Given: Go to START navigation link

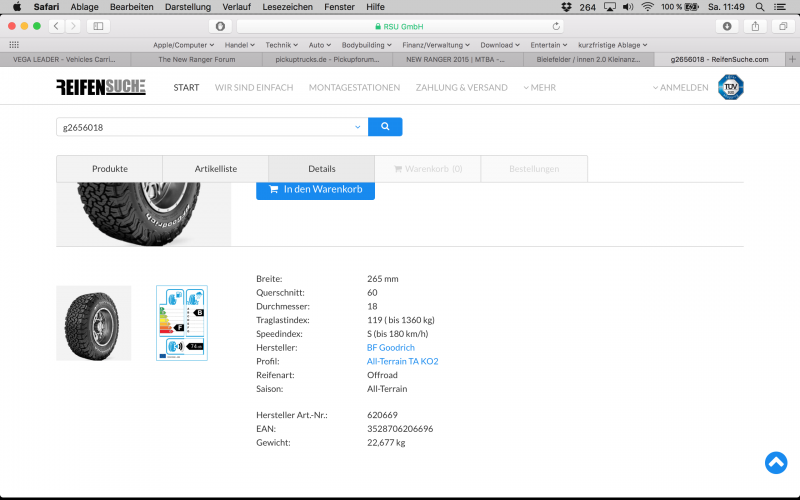Looking at the screenshot, I should (x=186, y=88).
